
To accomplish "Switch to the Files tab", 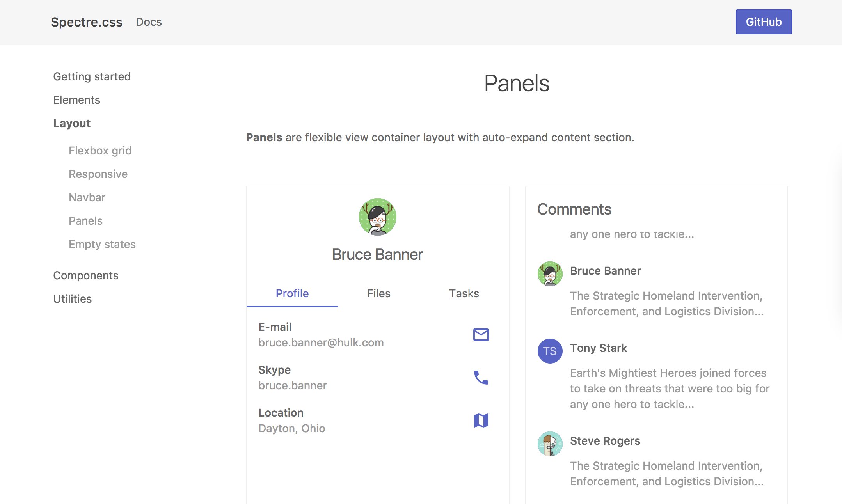I will point(378,293).
